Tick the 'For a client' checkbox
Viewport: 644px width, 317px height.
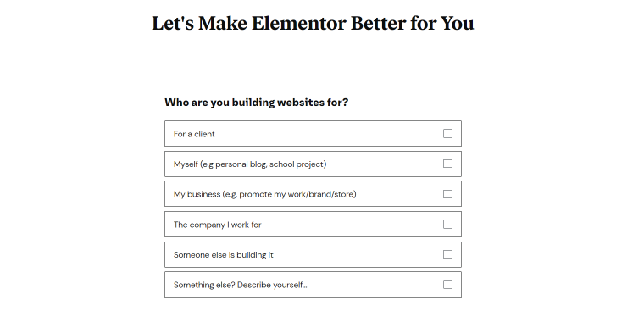447,133
